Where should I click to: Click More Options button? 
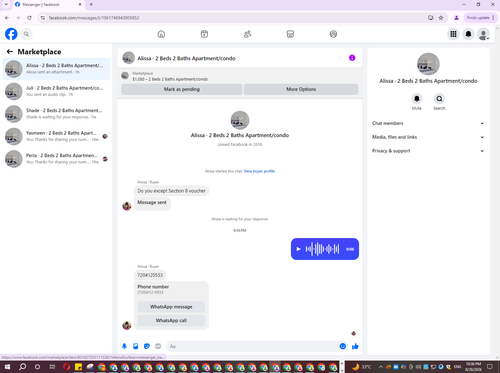tap(301, 89)
